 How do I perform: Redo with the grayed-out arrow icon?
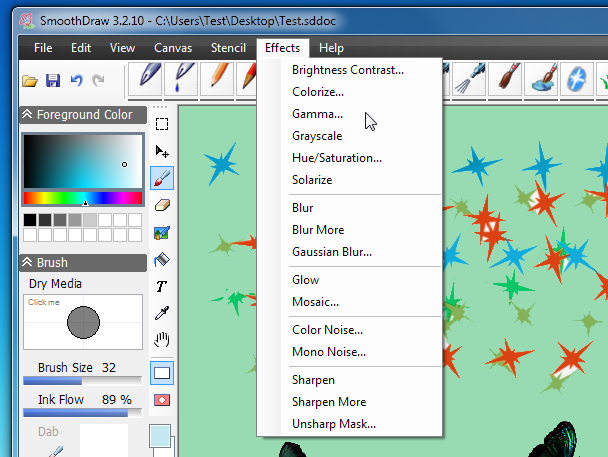(98, 81)
